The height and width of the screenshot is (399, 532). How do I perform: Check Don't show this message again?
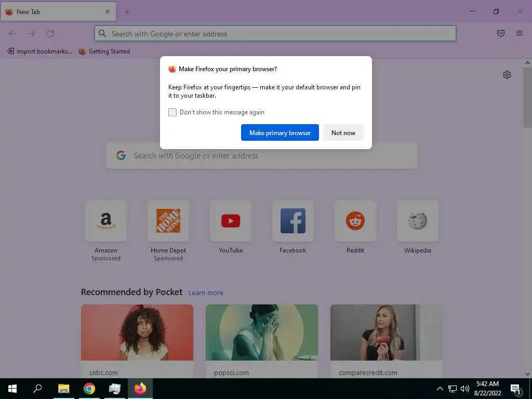point(172,112)
